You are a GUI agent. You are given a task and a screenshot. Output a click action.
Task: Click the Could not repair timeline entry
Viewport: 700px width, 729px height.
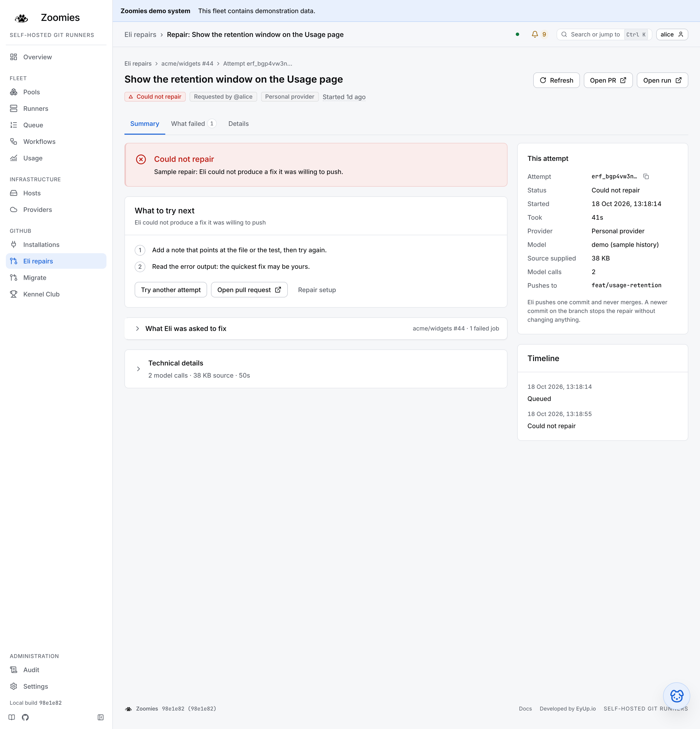click(551, 426)
